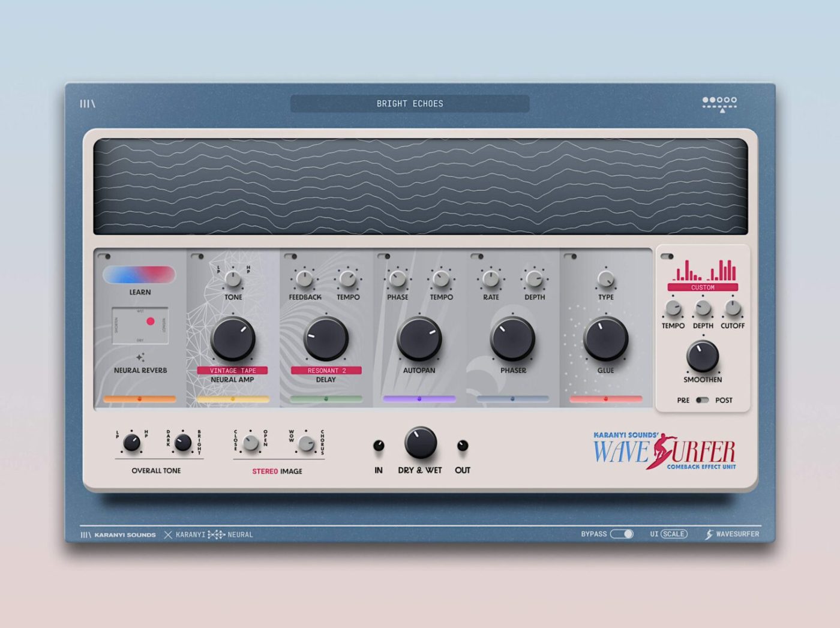Image resolution: width=840 pixels, height=628 pixels.
Task: Click the red dot in reverb XY pad
Action: (151, 321)
